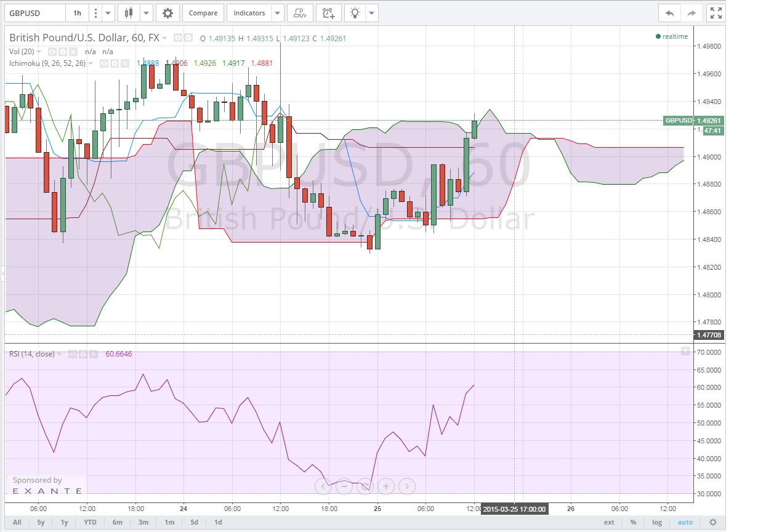Image resolution: width=774 pixels, height=532 pixels.
Task: Toggle RSI indicator visibility eye icon
Action: click(x=72, y=354)
